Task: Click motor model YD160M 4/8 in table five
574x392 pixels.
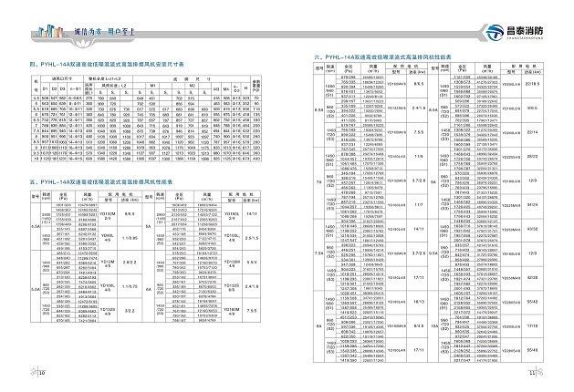Action: point(232,311)
